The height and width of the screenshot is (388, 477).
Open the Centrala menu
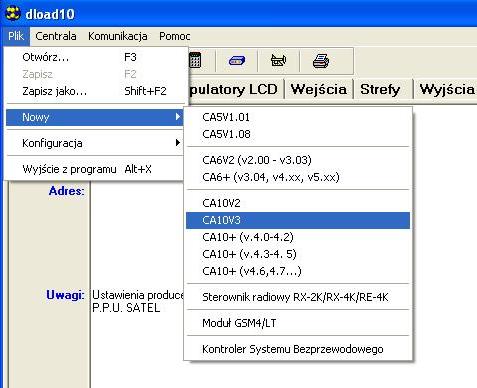pos(56,36)
